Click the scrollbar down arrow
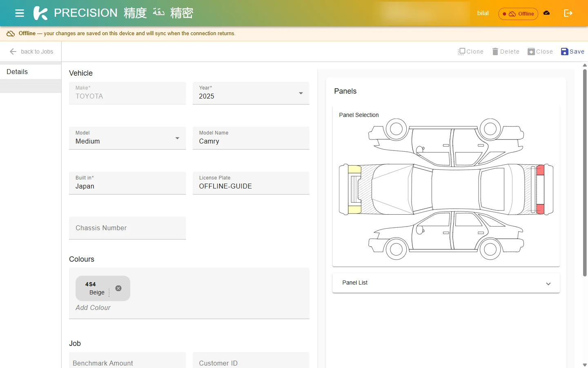Screen dimensions: 588x368 coord(585,365)
